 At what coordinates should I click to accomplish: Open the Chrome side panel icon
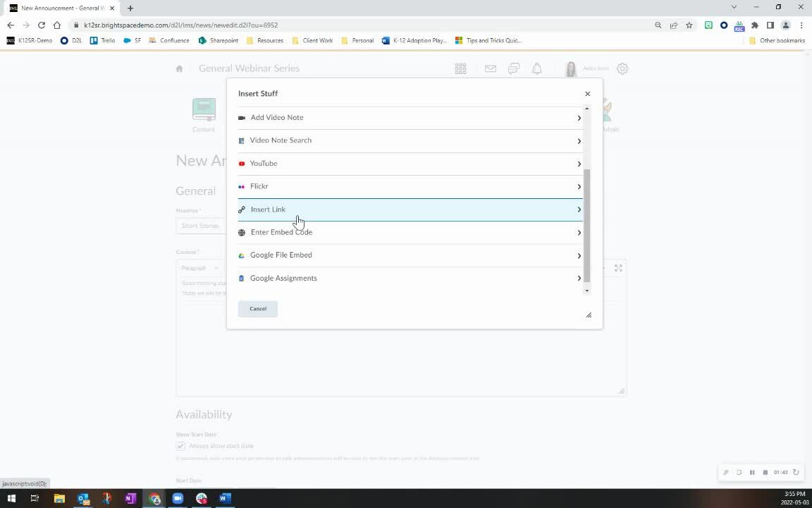click(x=770, y=25)
